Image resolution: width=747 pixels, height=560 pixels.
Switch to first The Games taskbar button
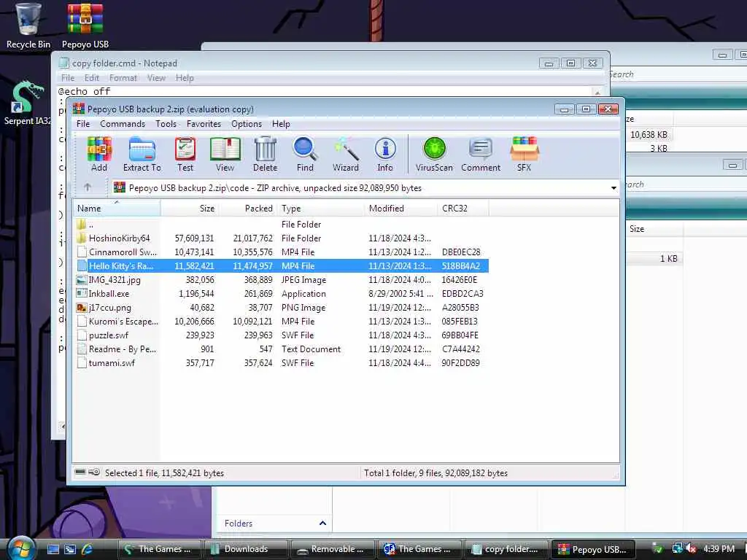159,549
